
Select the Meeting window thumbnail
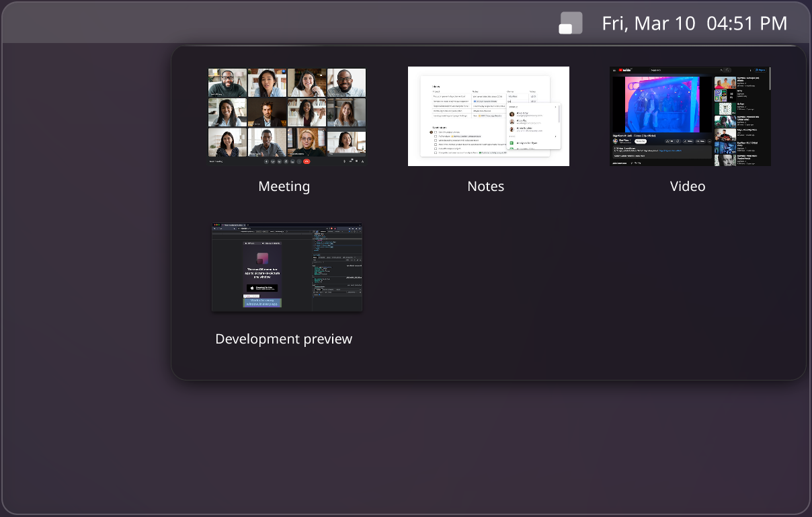[x=287, y=116]
